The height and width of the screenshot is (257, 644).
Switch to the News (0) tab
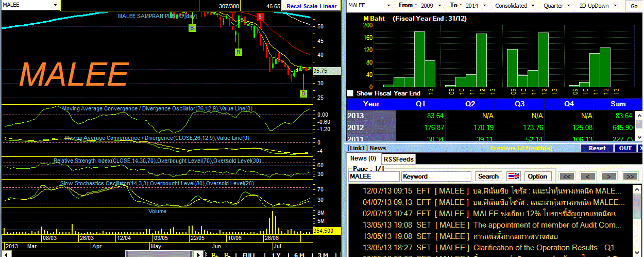pos(363,158)
